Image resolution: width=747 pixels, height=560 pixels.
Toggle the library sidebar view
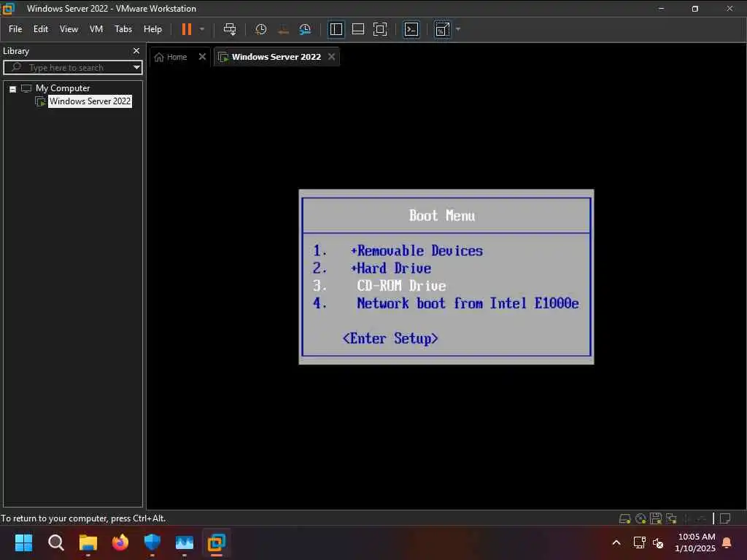[336, 29]
